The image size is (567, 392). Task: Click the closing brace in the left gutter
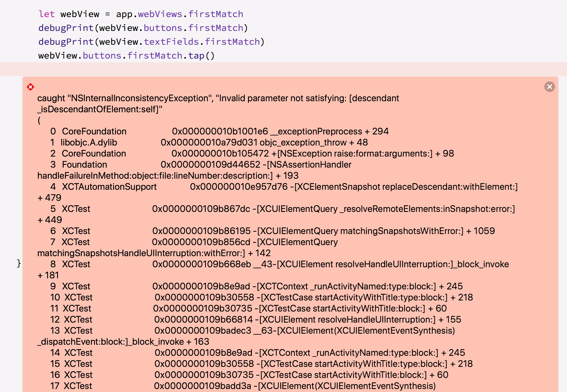click(x=19, y=264)
